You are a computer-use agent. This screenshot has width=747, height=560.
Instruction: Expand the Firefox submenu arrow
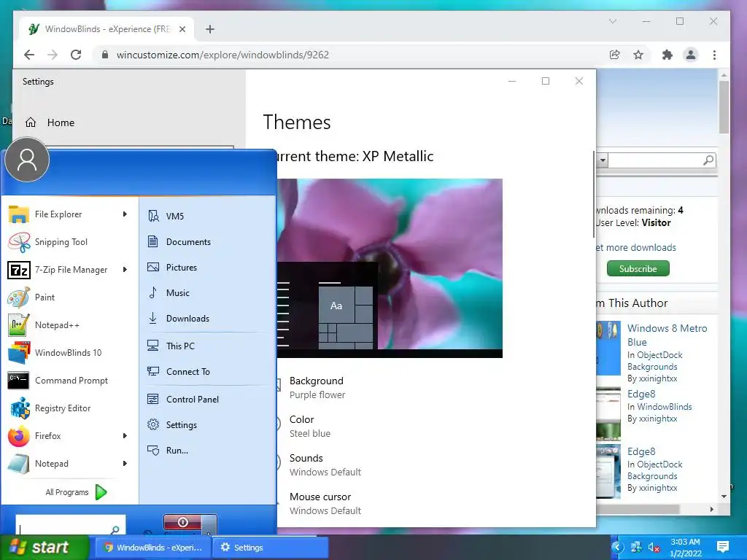point(125,436)
